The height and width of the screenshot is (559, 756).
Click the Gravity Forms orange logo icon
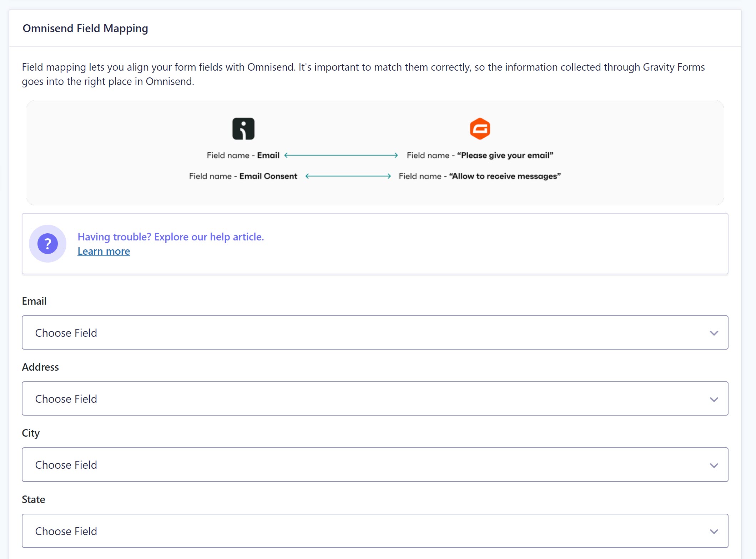(480, 128)
